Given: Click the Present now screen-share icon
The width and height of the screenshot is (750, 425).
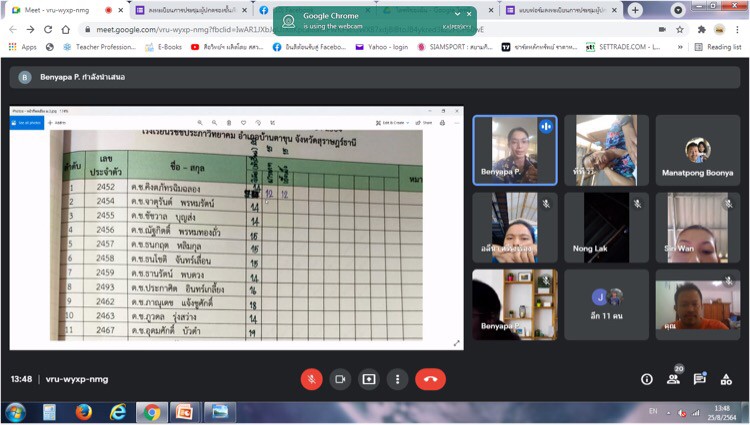Looking at the screenshot, I should coord(369,379).
